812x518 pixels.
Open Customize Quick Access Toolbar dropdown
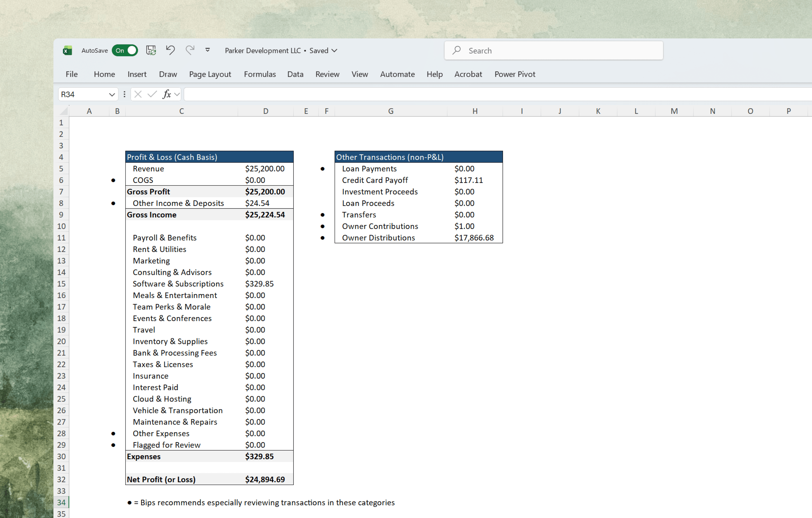208,50
